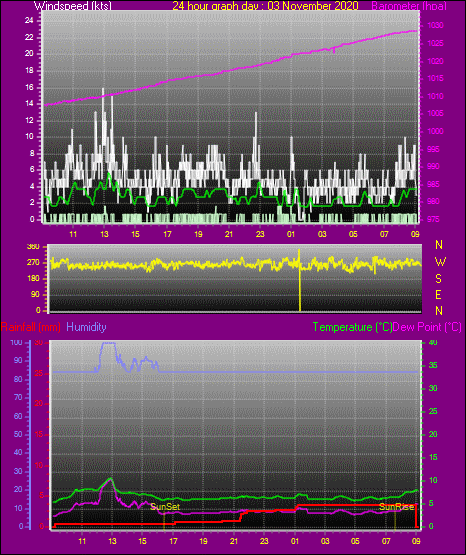
Task: Click the magenta "Dew Point (°C)" label
Action: (x=427, y=327)
